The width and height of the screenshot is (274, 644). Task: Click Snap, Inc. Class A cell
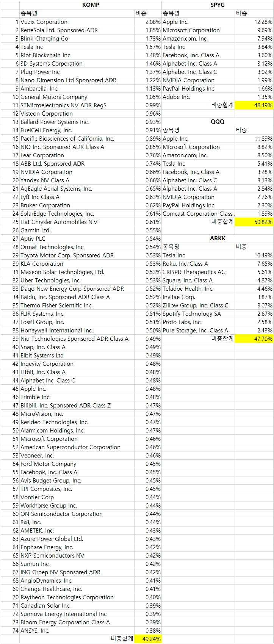77,347
